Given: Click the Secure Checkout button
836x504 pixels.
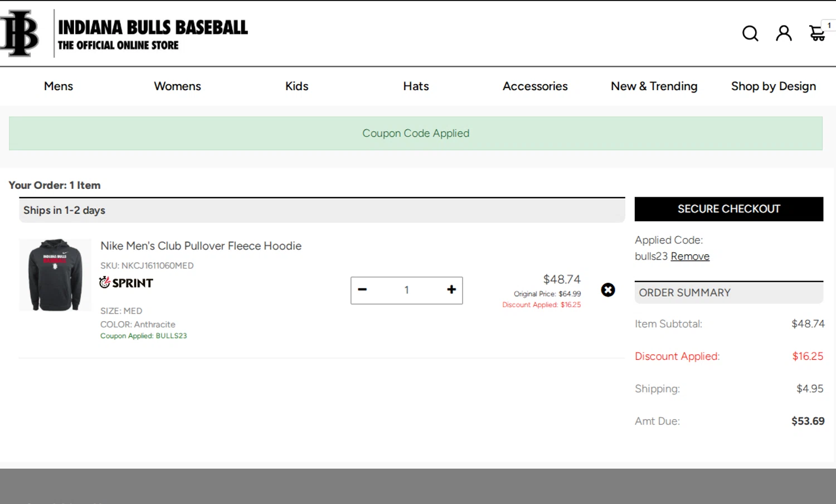Looking at the screenshot, I should point(729,209).
